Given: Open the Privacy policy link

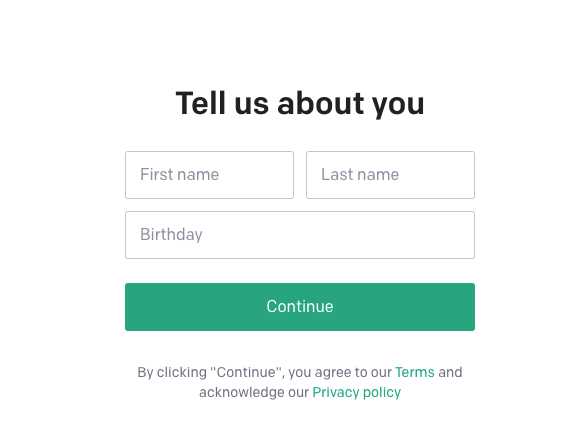Looking at the screenshot, I should [x=357, y=392].
